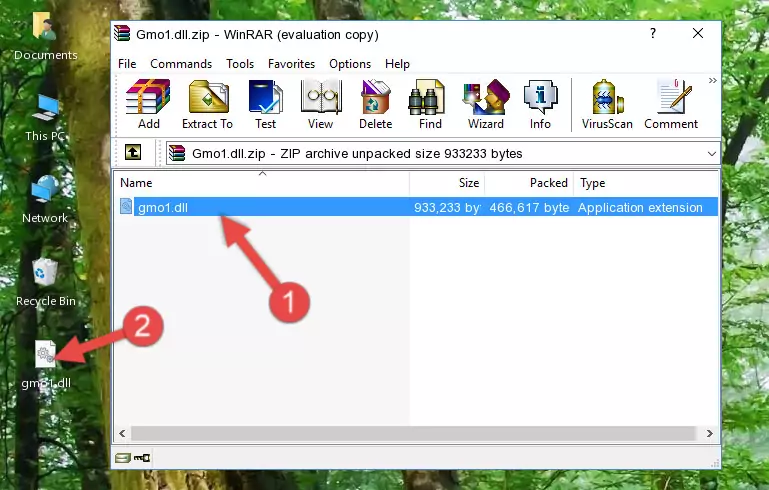The image size is (769, 490).
Task: Open the Tools menu
Action: pyautogui.click(x=240, y=64)
